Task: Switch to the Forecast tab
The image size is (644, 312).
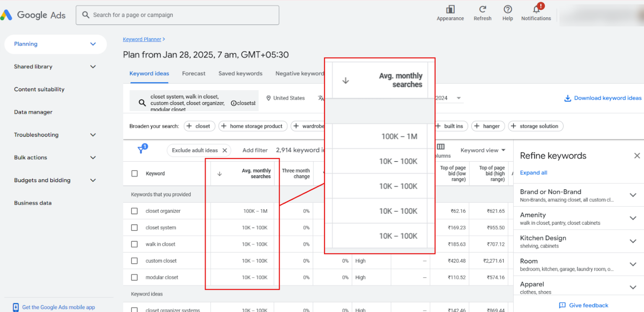Action: click(x=194, y=74)
